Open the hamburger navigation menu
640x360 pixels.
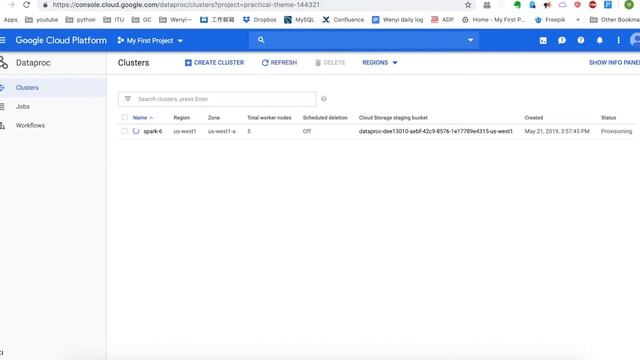[2, 40]
